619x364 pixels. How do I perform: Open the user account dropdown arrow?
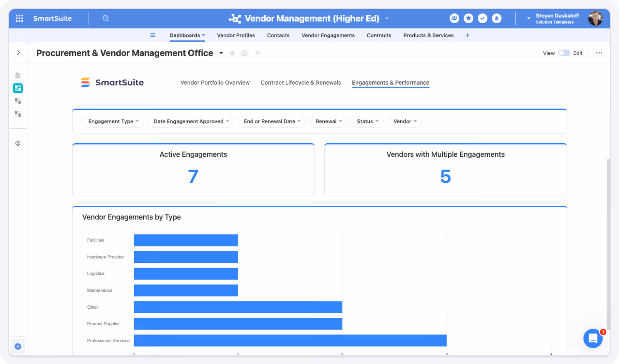[529, 19]
